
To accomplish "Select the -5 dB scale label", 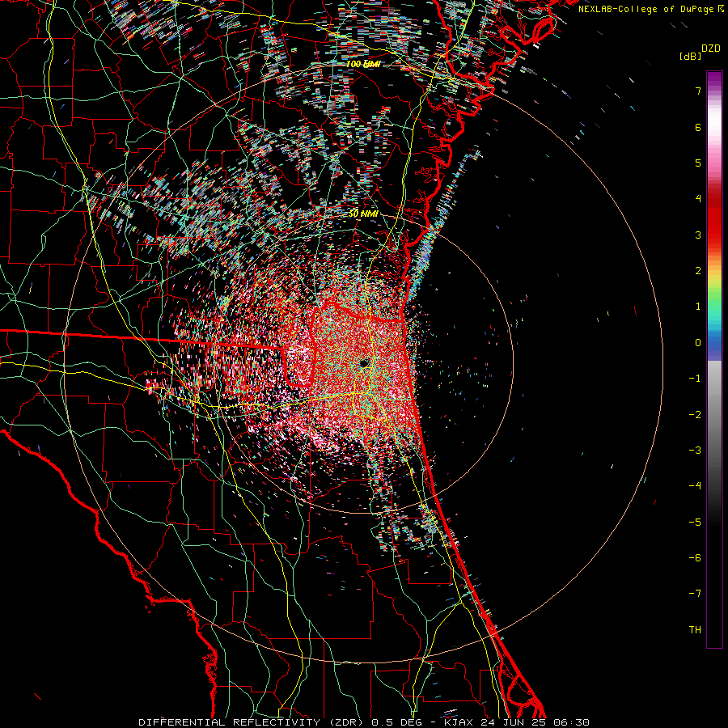I will click(x=695, y=523).
